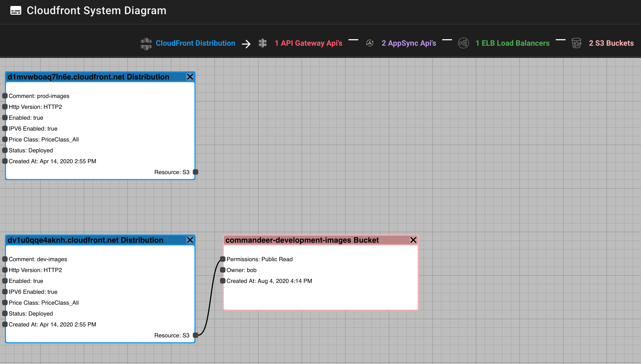The height and width of the screenshot is (364, 641).
Task: Select commandeer-development-images Bucket title bar
Action: point(321,240)
